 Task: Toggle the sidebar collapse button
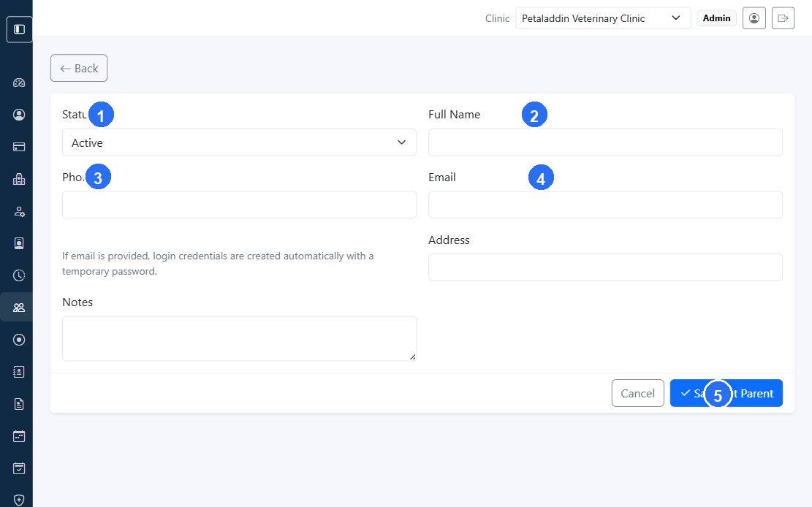[x=19, y=29]
